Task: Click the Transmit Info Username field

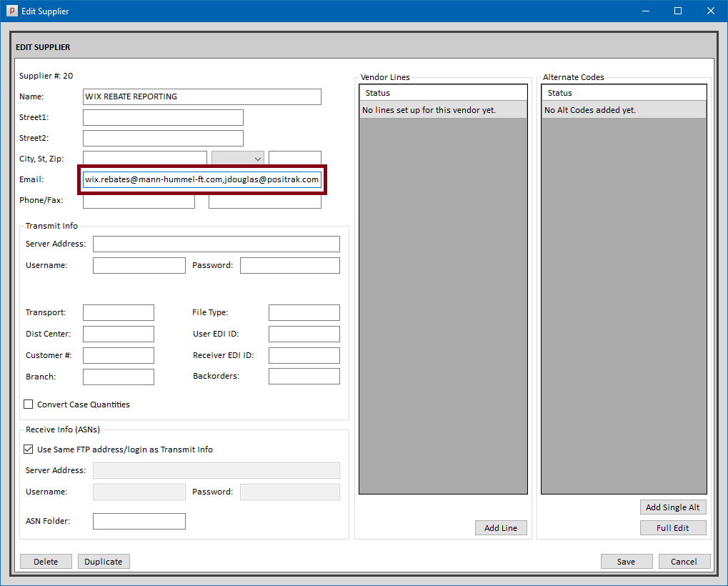Action: [139, 265]
